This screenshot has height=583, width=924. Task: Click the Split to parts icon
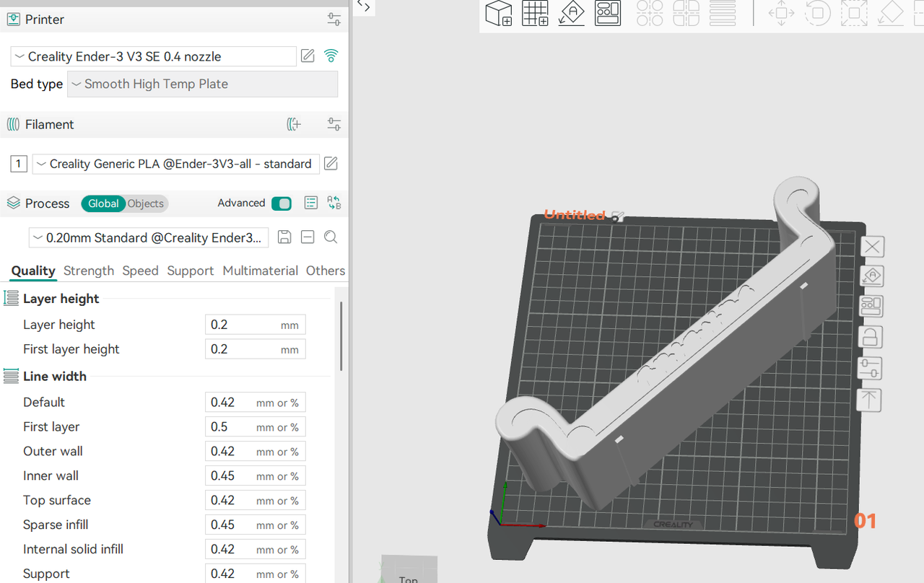686,13
